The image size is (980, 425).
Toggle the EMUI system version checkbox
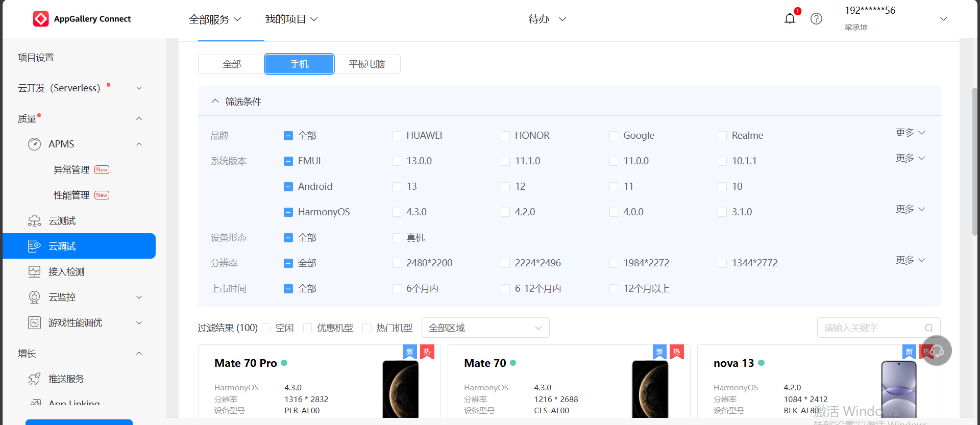[x=288, y=161]
